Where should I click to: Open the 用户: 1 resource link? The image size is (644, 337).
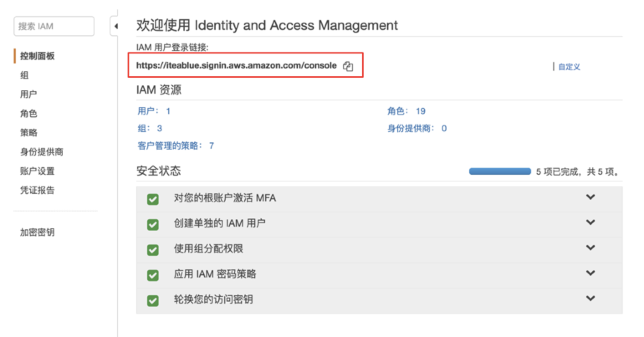tap(154, 111)
